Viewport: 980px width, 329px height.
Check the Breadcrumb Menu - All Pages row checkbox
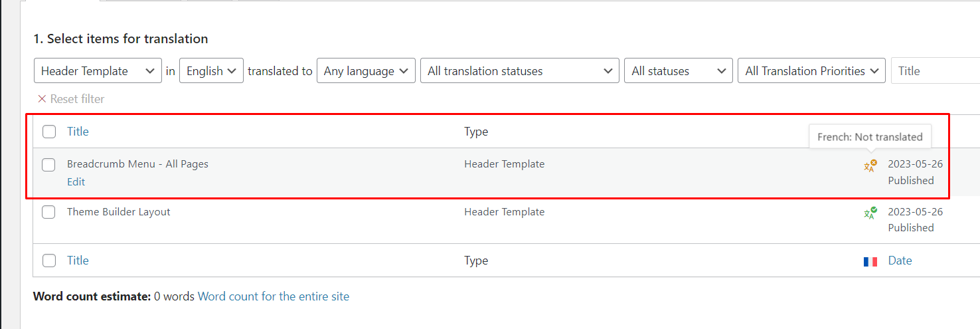coord(48,165)
